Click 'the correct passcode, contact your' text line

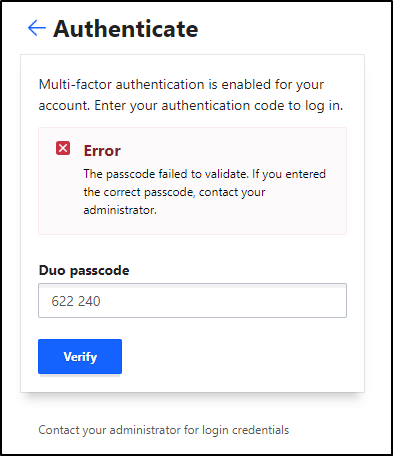pos(174,192)
